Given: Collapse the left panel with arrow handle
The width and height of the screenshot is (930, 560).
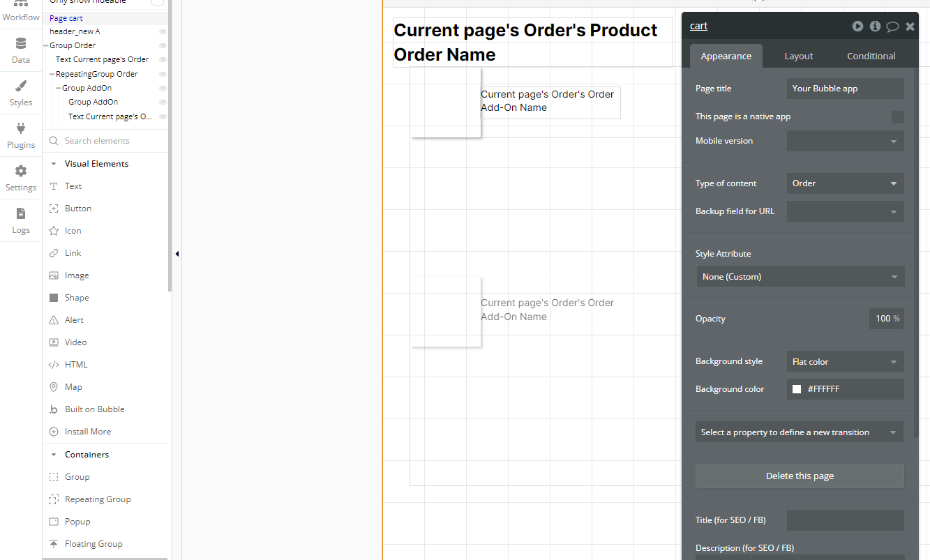Looking at the screenshot, I should click(177, 254).
